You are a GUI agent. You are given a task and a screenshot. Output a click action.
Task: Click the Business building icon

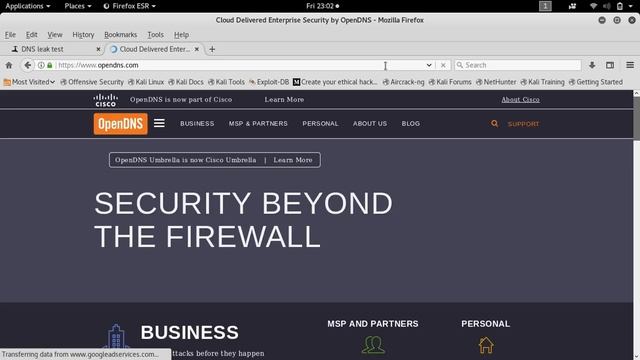click(x=116, y=337)
